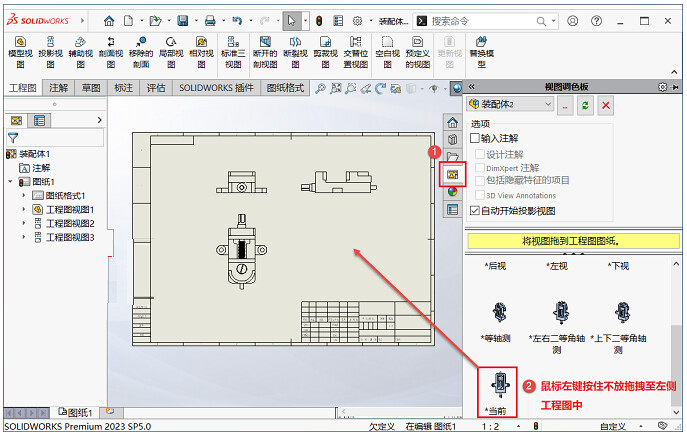
Task: Expand the 工程图视图1 tree node
Action: [23, 210]
